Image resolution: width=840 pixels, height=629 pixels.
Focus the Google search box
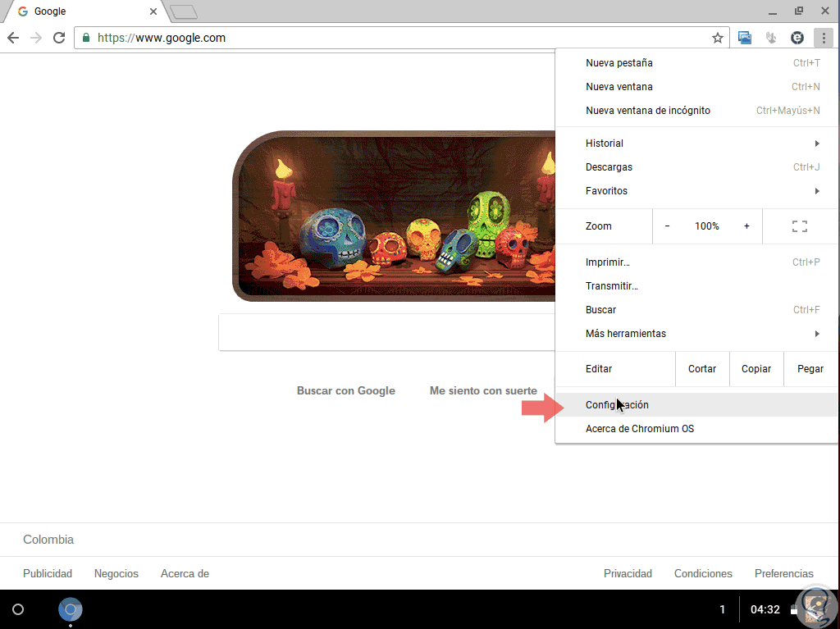pyautogui.click(x=387, y=332)
